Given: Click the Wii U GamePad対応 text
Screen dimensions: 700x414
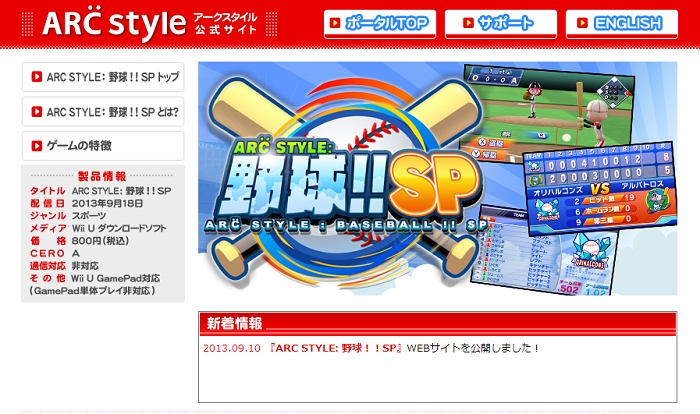Looking at the screenshot, I should pos(116,278).
